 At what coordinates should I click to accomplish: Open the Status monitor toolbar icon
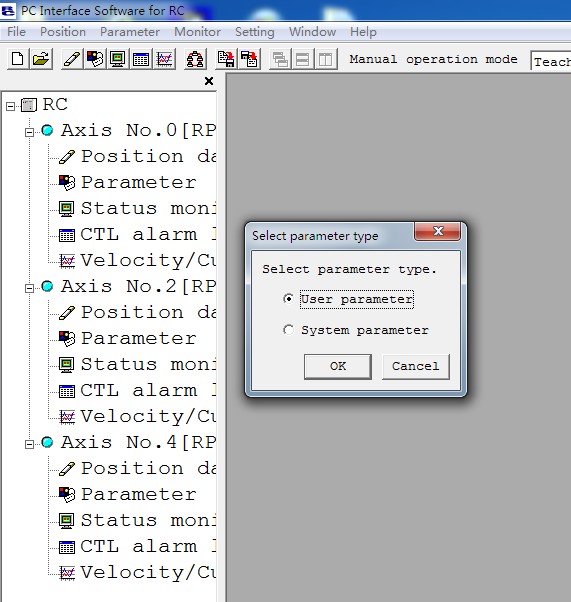118,59
